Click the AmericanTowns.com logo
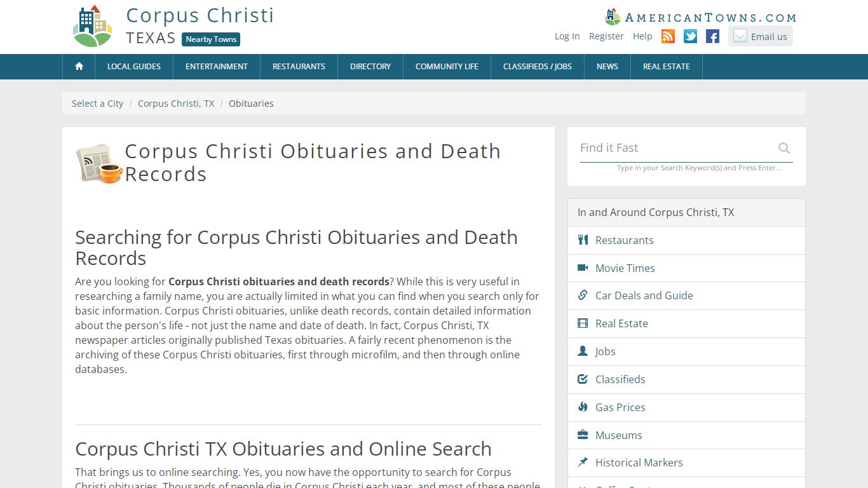 (x=701, y=17)
